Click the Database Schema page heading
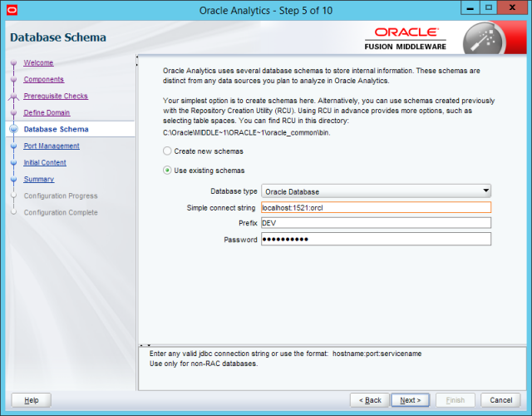532x416 pixels. (x=58, y=37)
